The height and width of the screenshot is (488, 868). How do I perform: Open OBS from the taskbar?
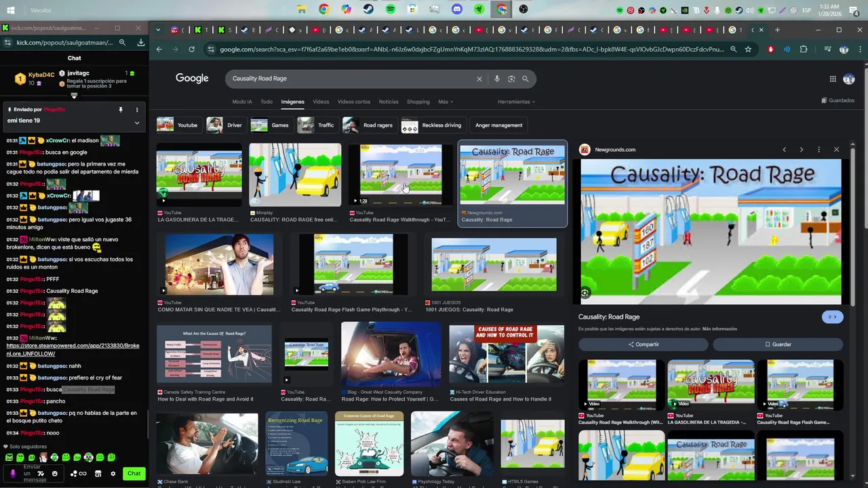tap(524, 9)
